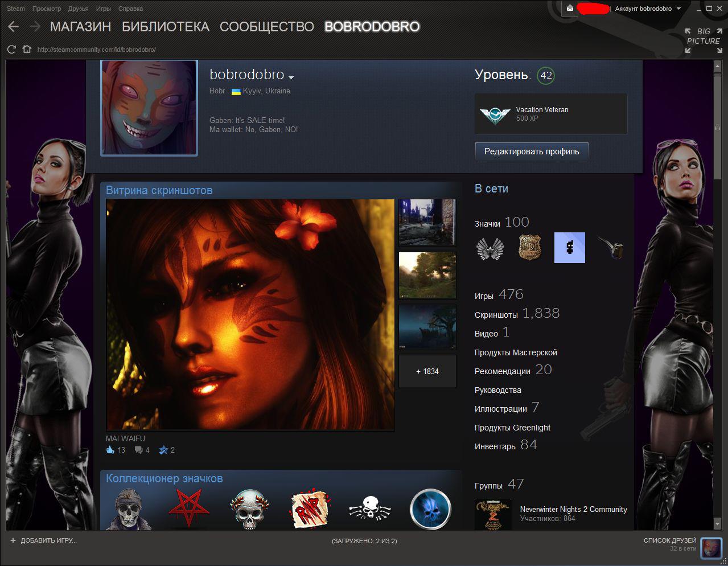Open СПИСОК ДРУЗЕЙ friends list
The image size is (728, 566).
(x=670, y=540)
